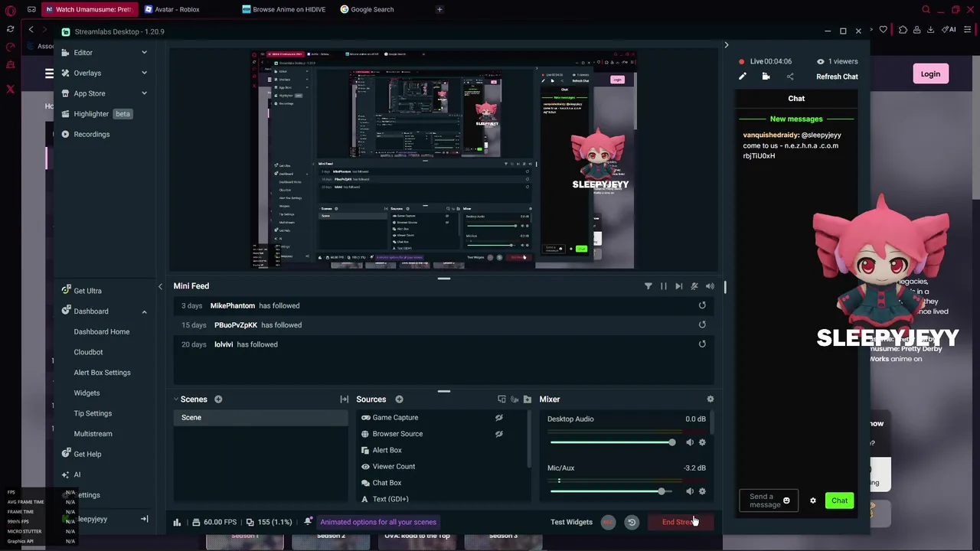Open Alert Box Settings
The image size is (980, 551).
[102, 373]
